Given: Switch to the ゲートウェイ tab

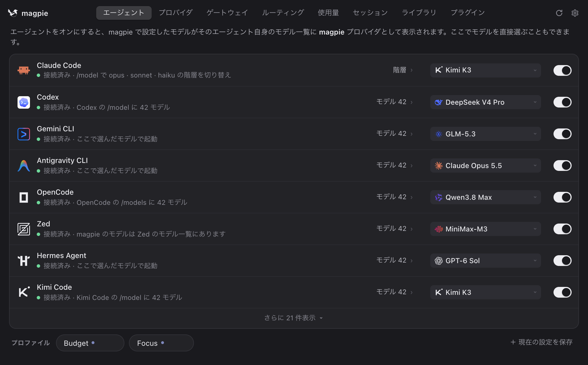Looking at the screenshot, I should [x=227, y=13].
